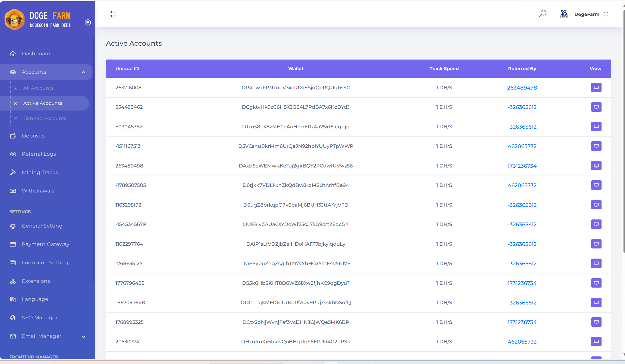Select the Active Accounts sidebar item
The image size is (625, 364).
pos(43,103)
